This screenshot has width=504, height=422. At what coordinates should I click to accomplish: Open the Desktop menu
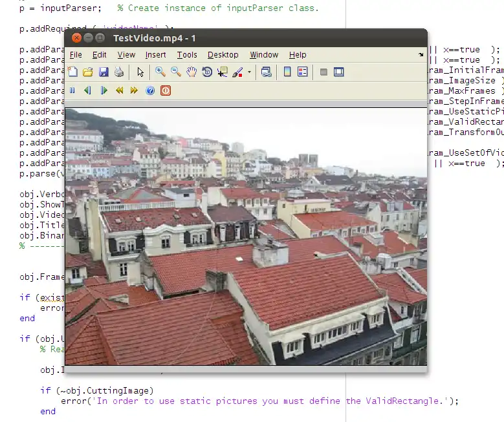tap(223, 55)
